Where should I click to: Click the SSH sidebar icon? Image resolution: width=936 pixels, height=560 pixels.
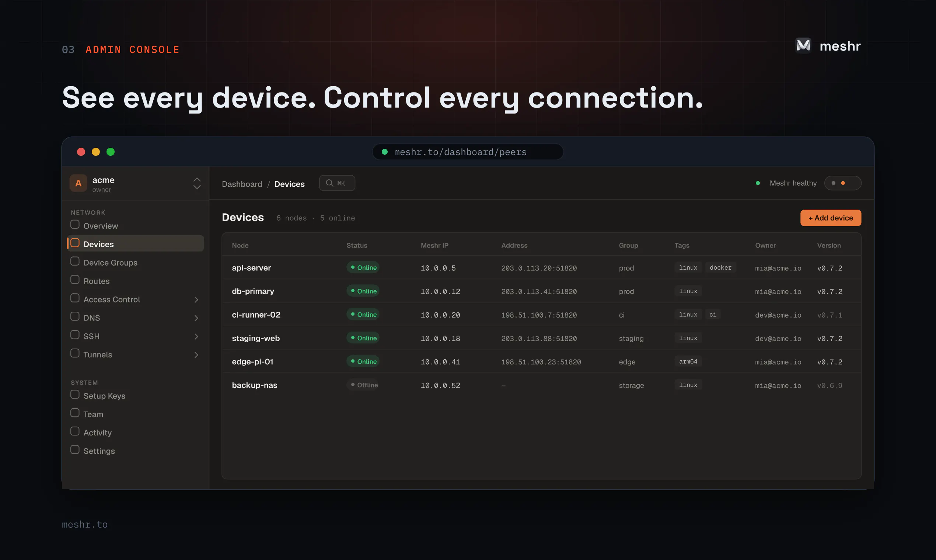75,335
